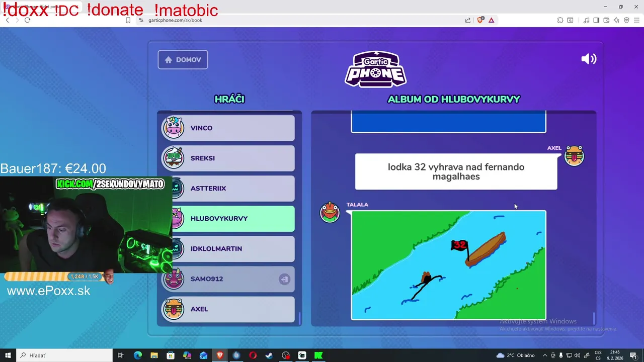Switch CES keyboard language indicator

[598, 355]
